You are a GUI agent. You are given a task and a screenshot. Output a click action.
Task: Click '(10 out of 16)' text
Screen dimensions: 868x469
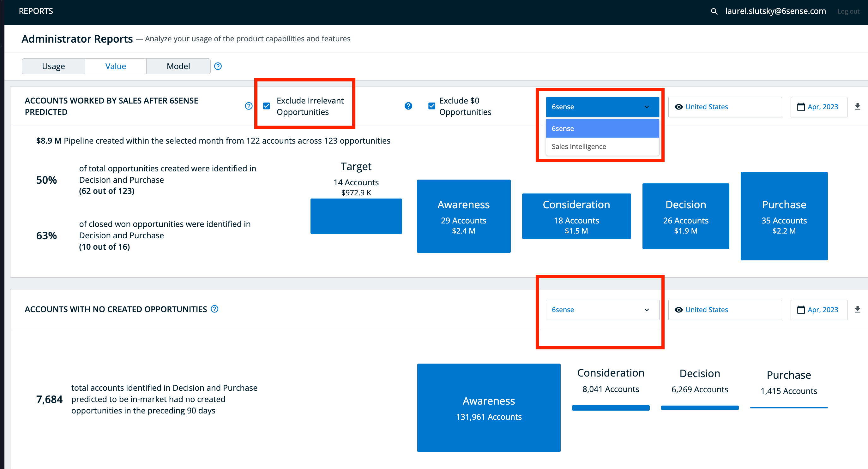105,247
